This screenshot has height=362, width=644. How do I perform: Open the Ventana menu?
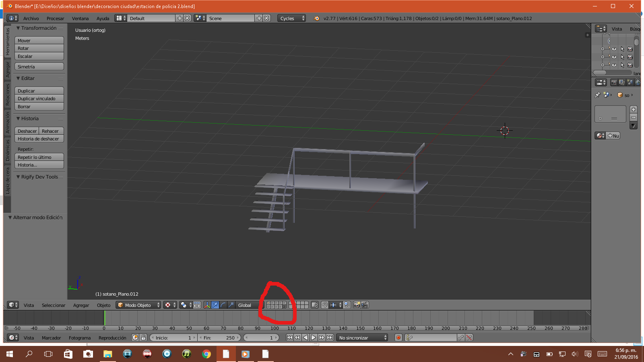tap(80, 19)
